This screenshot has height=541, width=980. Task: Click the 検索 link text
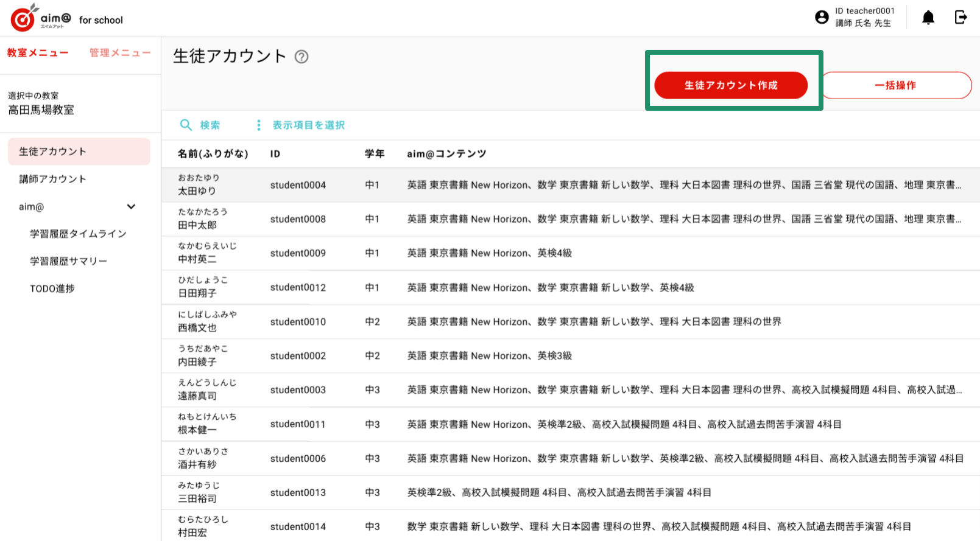pos(210,125)
